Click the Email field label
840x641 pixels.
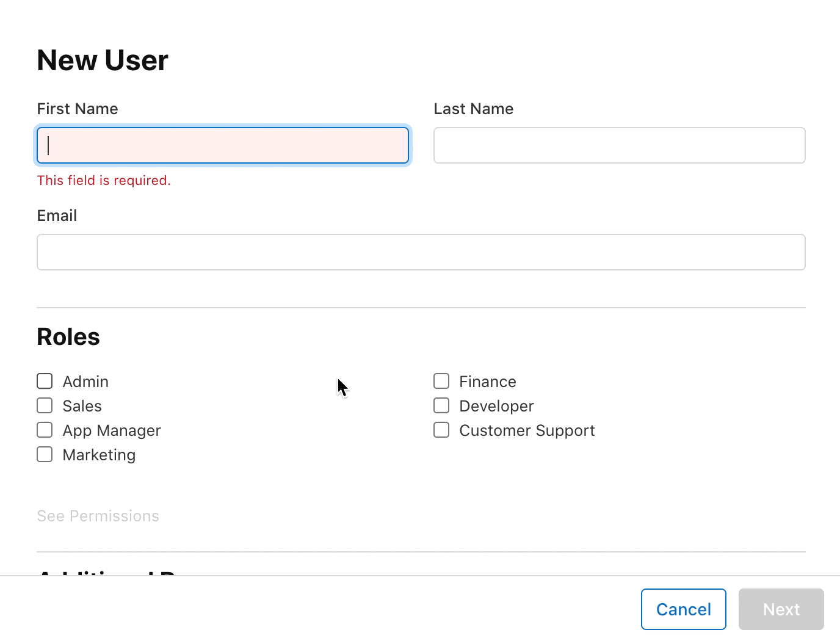click(x=57, y=215)
